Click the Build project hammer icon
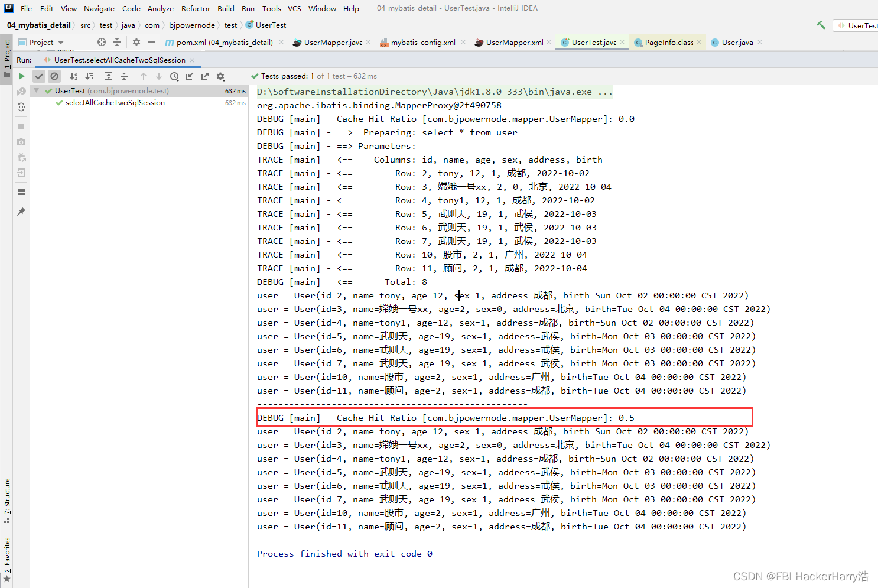Viewport: 878px width, 588px height. click(821, 25)
